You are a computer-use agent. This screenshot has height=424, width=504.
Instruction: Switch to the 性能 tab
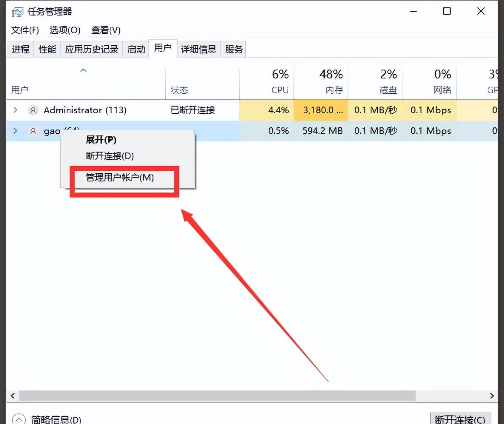[x=47, y=49]
